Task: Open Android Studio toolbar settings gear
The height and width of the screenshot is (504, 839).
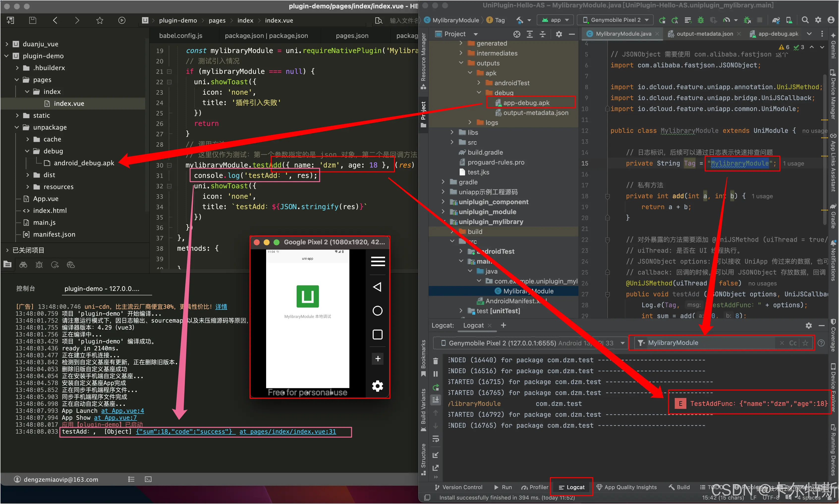Action: [x=818, y=20]
